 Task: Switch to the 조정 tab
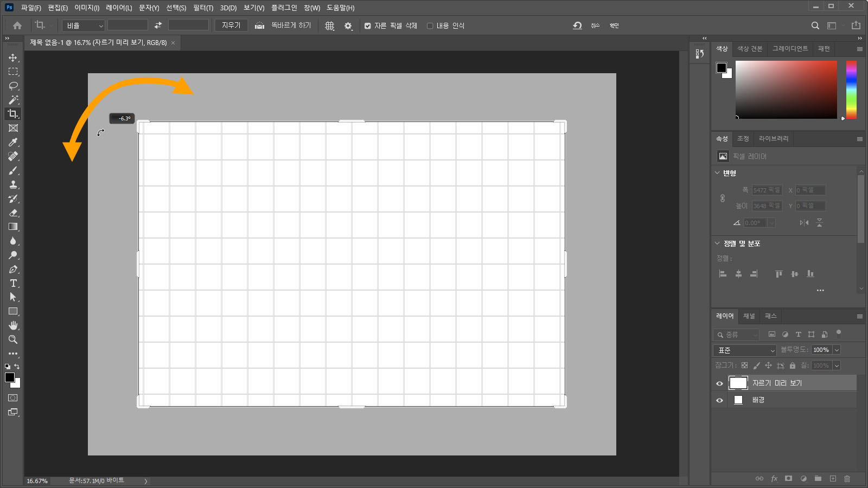743,139
